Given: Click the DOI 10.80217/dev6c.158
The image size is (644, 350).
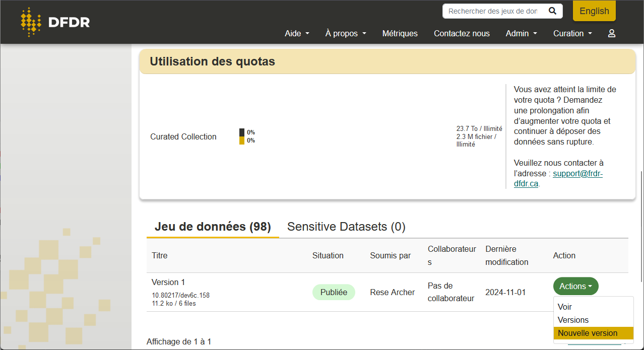Looking at the screenshot, I should (180, 295).
